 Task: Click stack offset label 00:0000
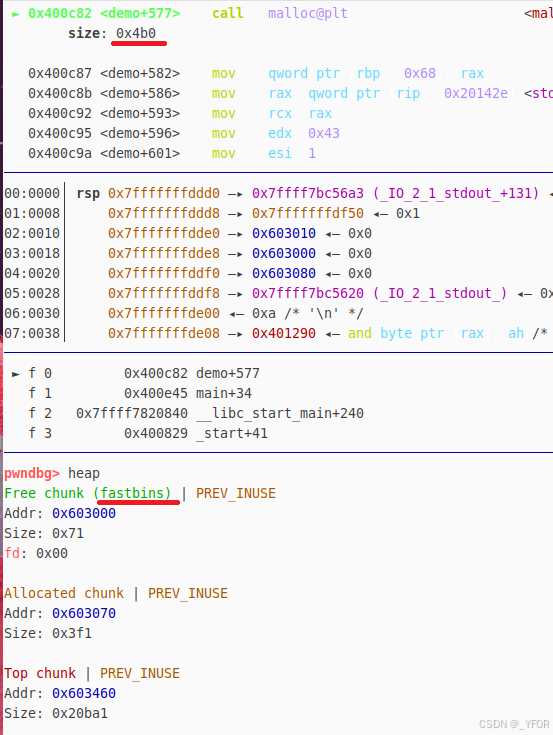[32, 193]
